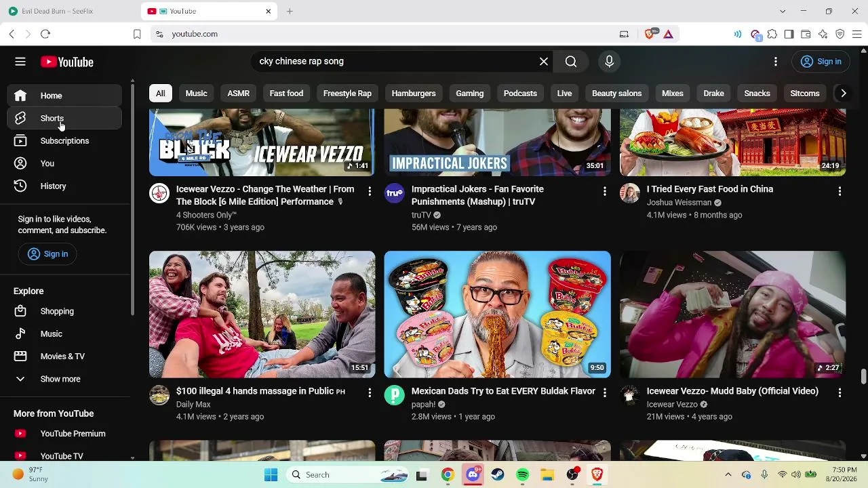Open the Brave VPN shield icon
Image resolution: width=868 pixels, height=488 pixels.
coord(840,34)
